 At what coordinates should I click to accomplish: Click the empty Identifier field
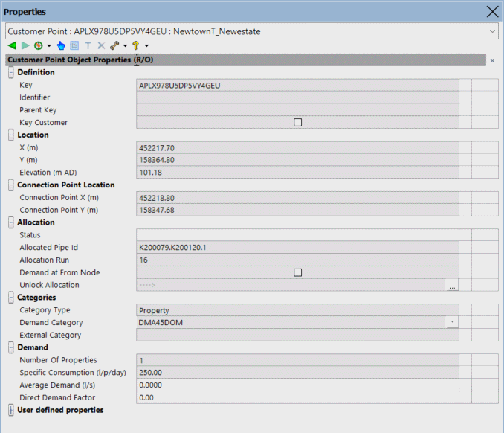297,97
